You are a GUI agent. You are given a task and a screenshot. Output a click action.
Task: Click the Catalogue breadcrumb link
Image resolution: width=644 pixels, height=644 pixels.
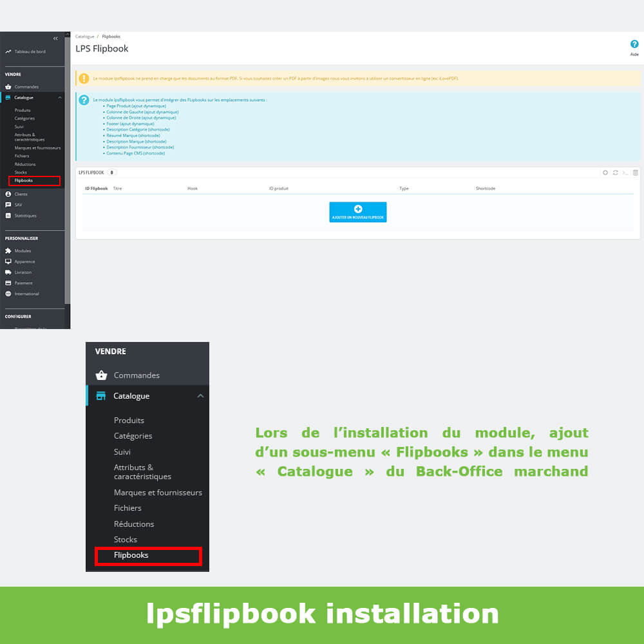point(84,37)
